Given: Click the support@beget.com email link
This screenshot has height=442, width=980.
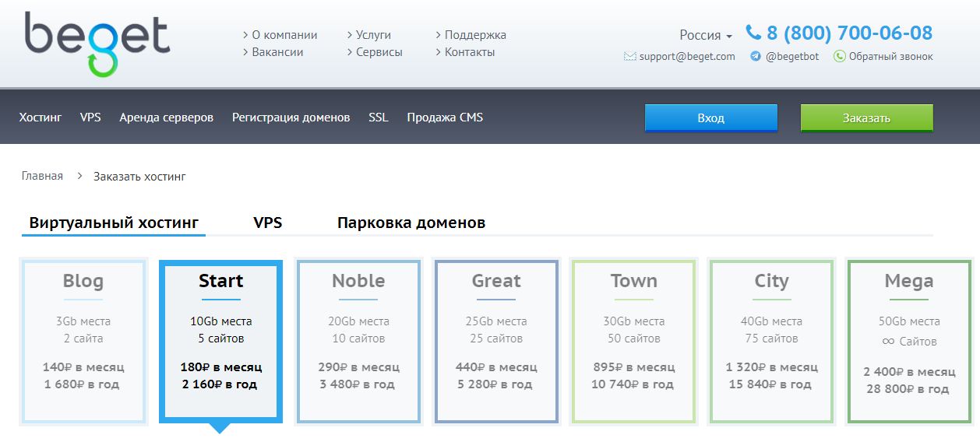Looking at the screenshot, I should tap(687, 56).
